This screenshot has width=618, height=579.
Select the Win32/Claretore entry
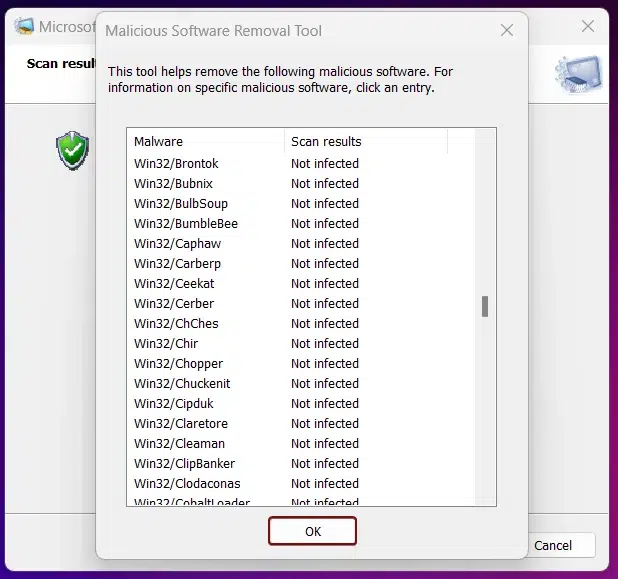[x=181, y=424]
